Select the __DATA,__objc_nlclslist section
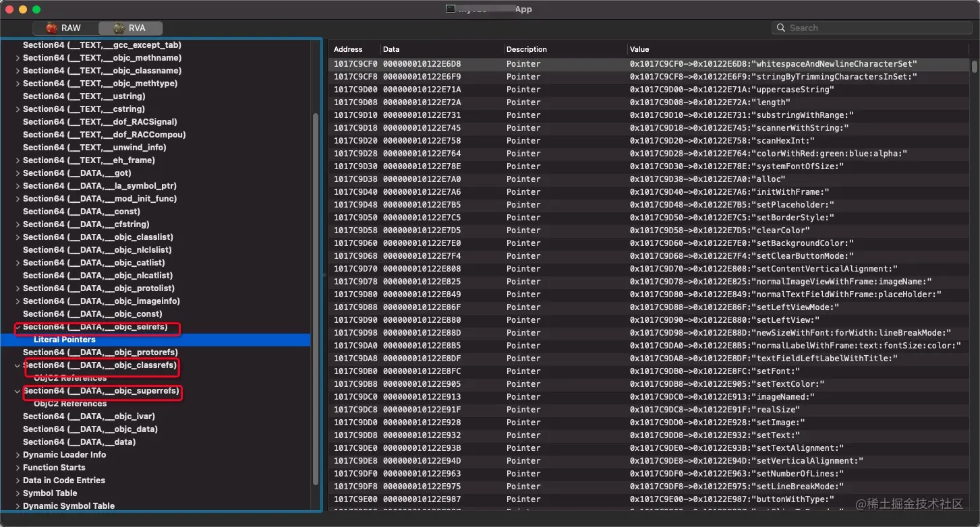This screenshot has height=527, width=980. [x=98, y=250]
